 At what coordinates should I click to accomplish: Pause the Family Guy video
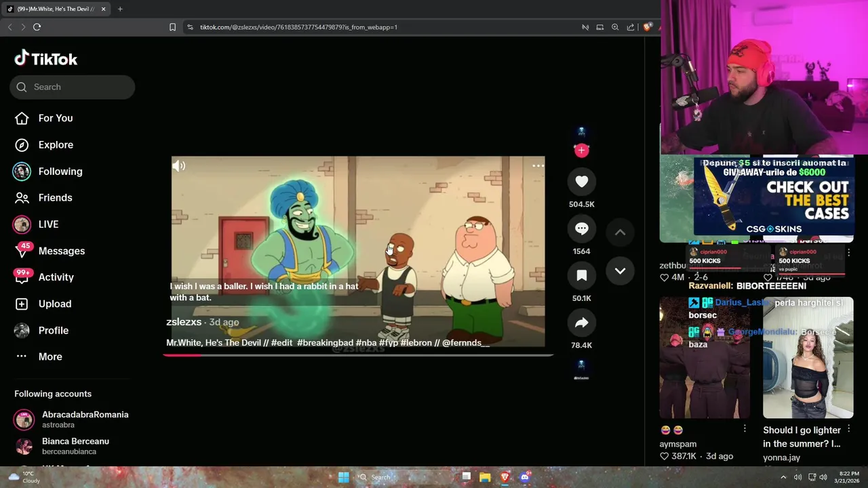pyautogui.click(x=357, y=251)
